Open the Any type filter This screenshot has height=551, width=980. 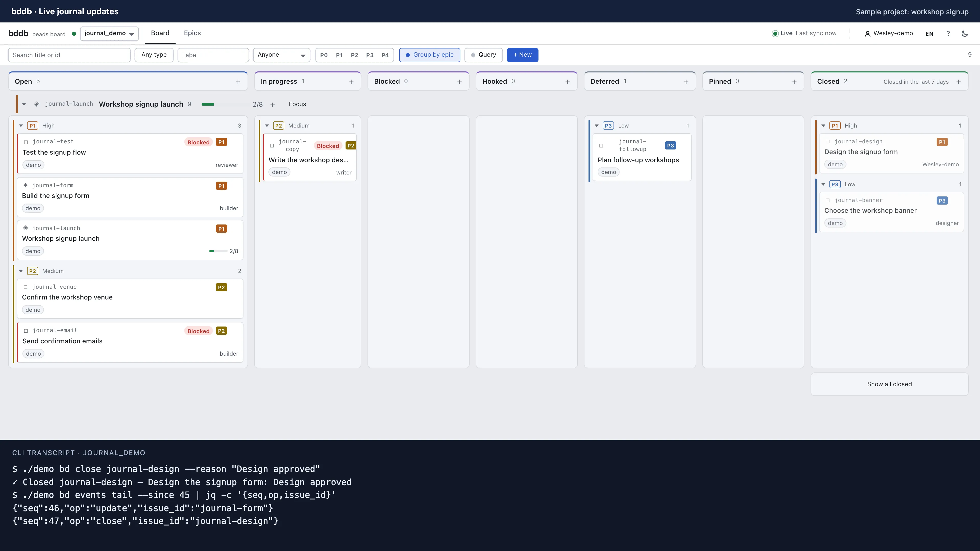(x=154, y=55)
